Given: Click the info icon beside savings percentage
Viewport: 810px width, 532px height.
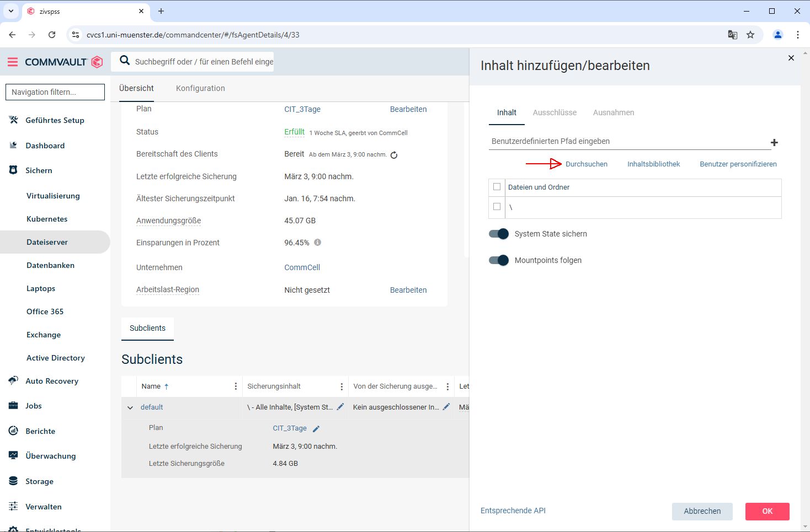Looking at the screenshot, I should point(318,243).
